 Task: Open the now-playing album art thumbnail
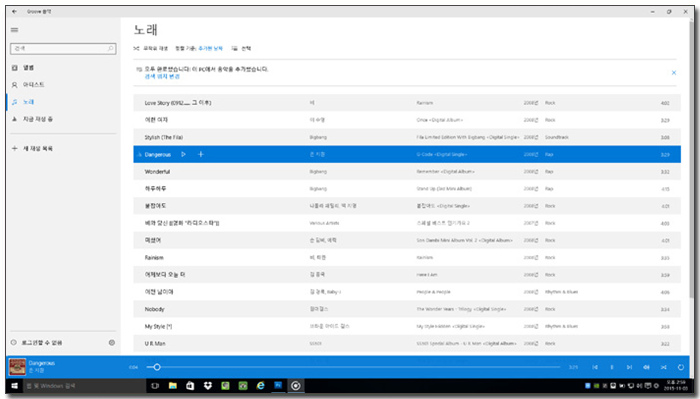coord(17,367)
